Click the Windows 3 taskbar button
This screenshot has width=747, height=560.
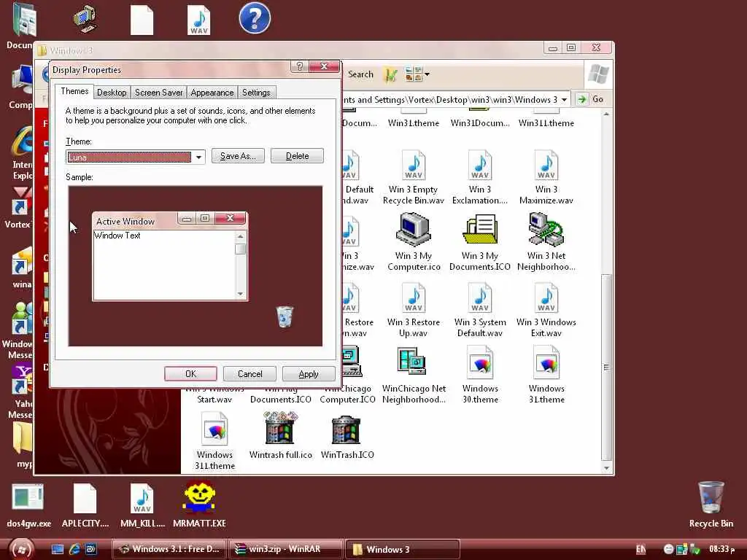[403, 549]
